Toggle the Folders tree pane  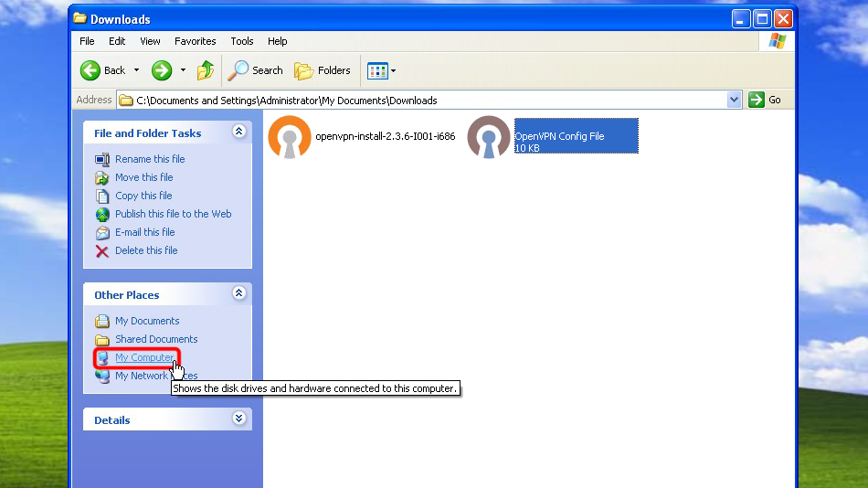click(323, 70)
